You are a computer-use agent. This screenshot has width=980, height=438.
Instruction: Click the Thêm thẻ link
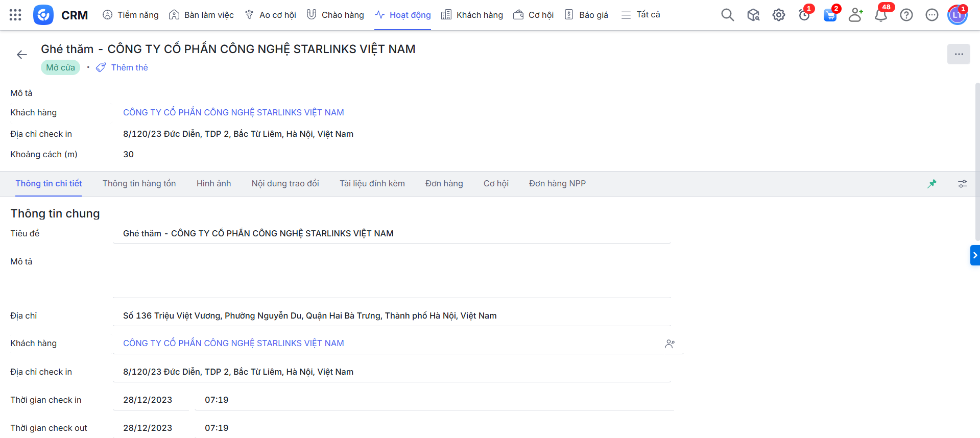point(129,67)
